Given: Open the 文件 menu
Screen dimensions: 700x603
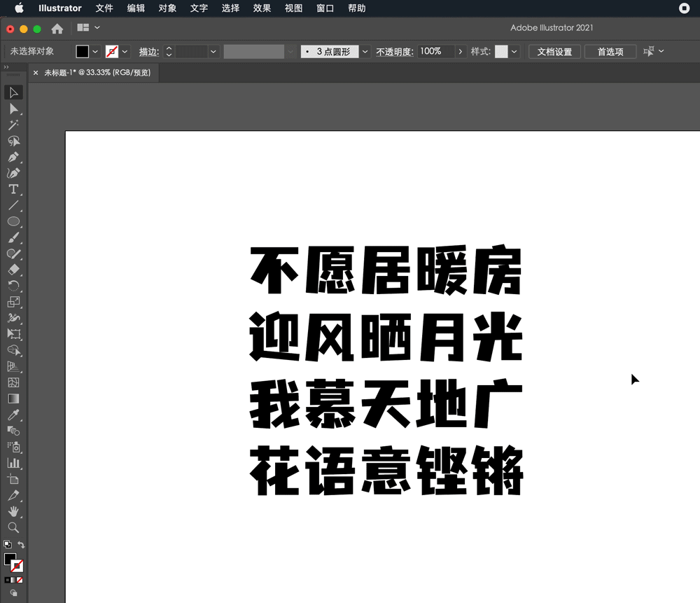Looking at the screenshot, I should click(104, 8).
